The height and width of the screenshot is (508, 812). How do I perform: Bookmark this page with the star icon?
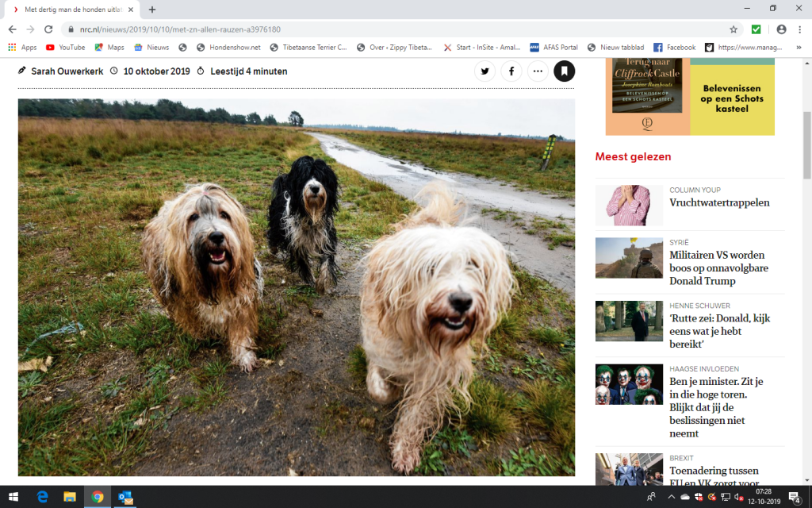tap(733, 29)
